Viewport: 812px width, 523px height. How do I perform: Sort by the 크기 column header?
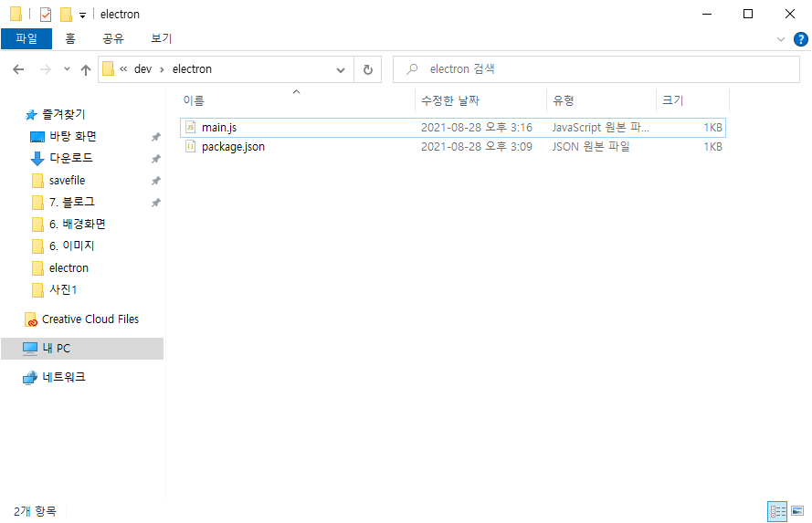coord(693,100)
